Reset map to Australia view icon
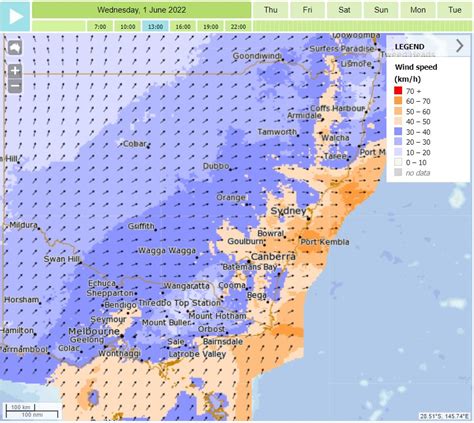 coord(15,48)
